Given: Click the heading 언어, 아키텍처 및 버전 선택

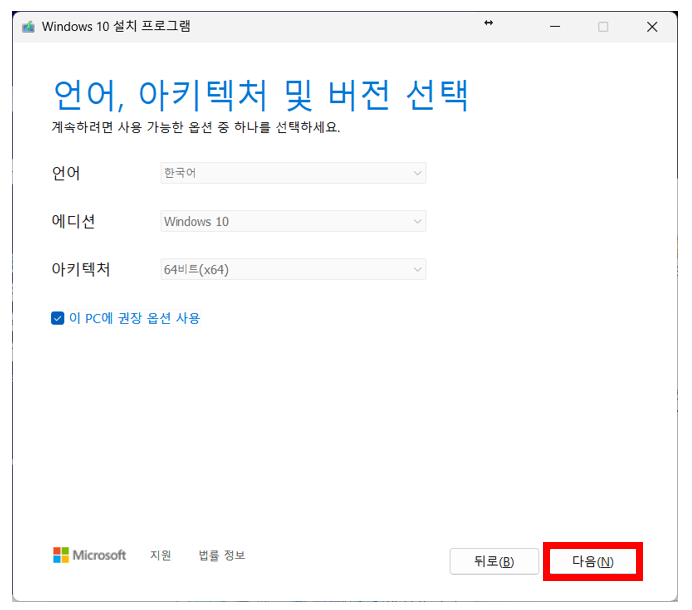Looking at the screenshot, I should (x=260, y=95).
